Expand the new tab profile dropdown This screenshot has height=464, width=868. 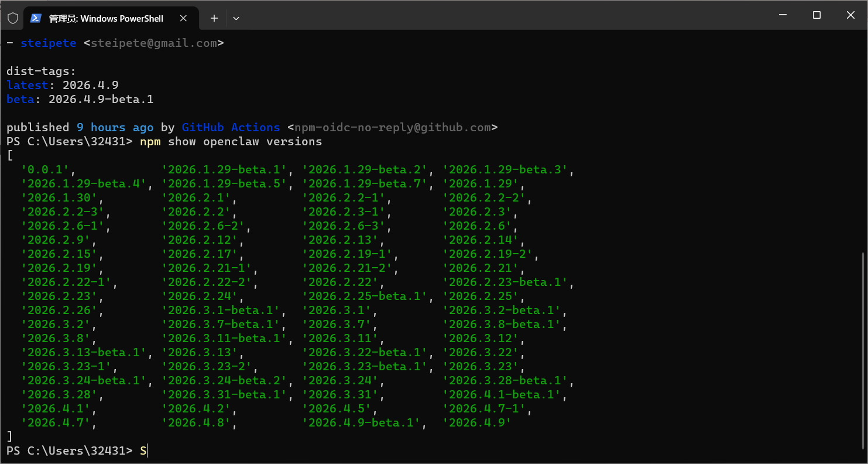tap(236, 18)
